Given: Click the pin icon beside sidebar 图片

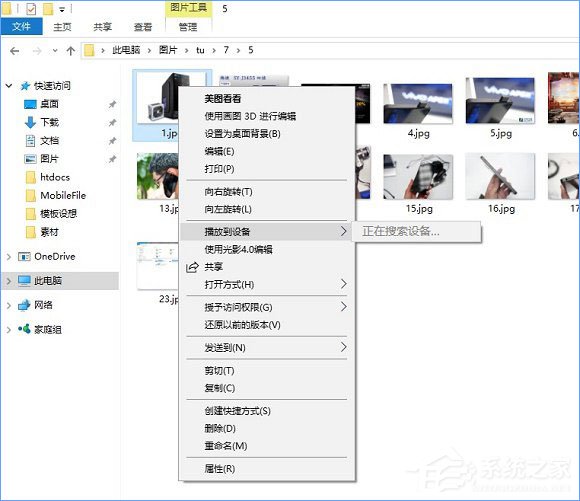Looking at the screenshot, I should (x=112, y=159).
